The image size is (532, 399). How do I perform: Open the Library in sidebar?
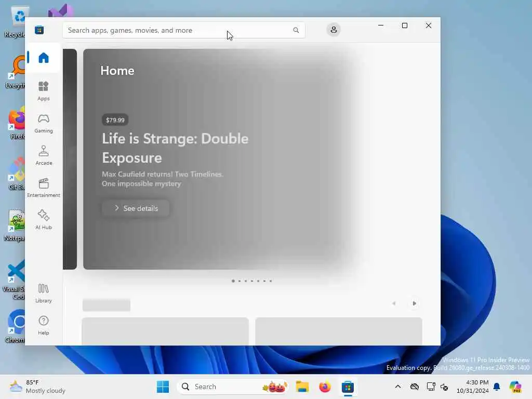pyautogui.click(x=44, y=293)
